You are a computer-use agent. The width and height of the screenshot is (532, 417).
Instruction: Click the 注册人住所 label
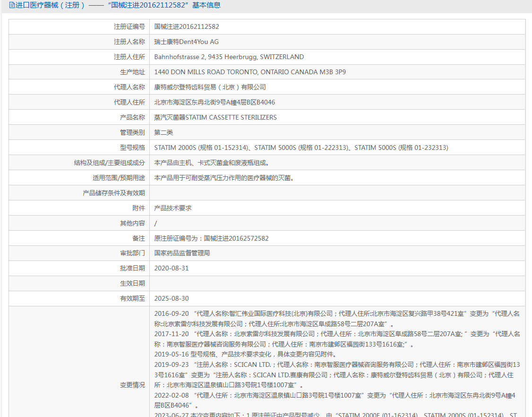click(x=129, y=57)
